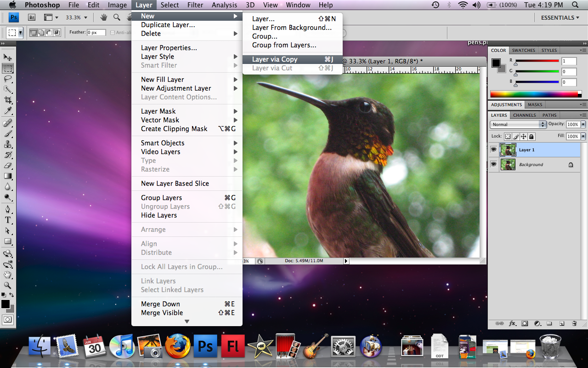Viewport: 588px width, 368px height.
Task: Click the link layers button
Action: point(499,323)
